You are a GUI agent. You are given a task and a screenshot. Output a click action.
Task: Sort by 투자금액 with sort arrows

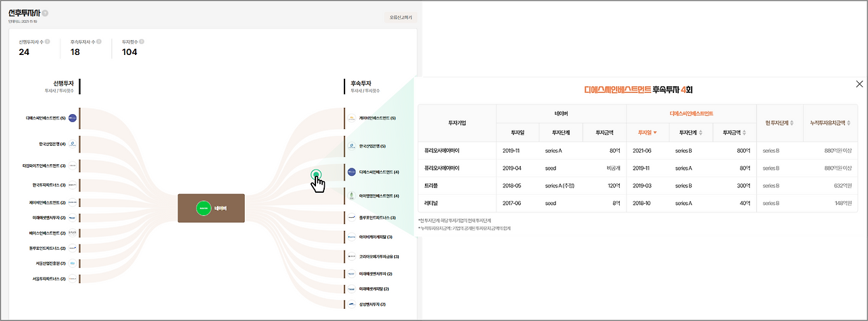(x=734, y=132)
